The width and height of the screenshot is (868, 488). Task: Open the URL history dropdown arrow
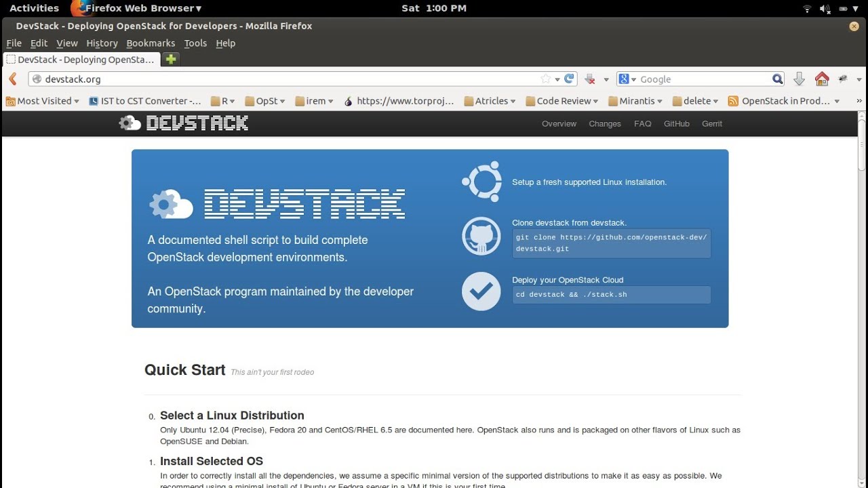[x=557, y=80]
